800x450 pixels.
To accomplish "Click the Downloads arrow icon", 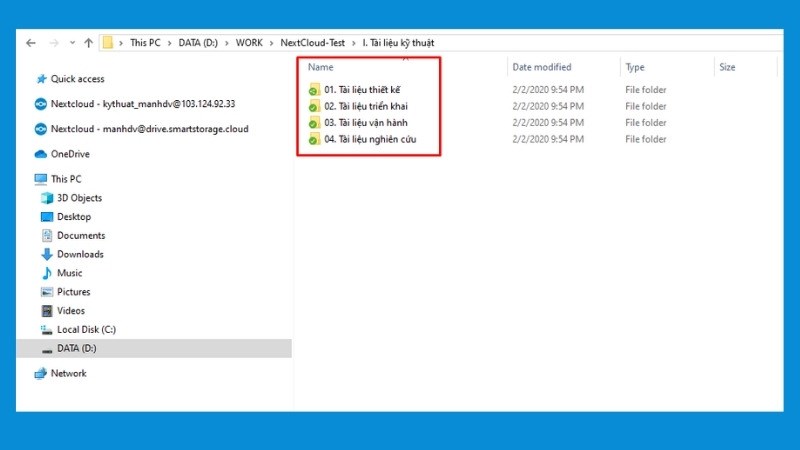I will (47, 254).
